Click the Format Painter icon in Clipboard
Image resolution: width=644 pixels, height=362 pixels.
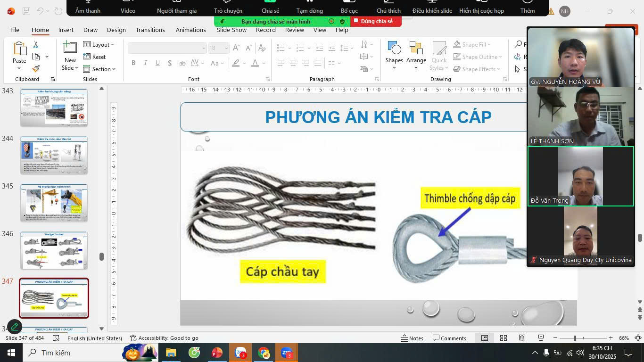(x=36, y=69)
